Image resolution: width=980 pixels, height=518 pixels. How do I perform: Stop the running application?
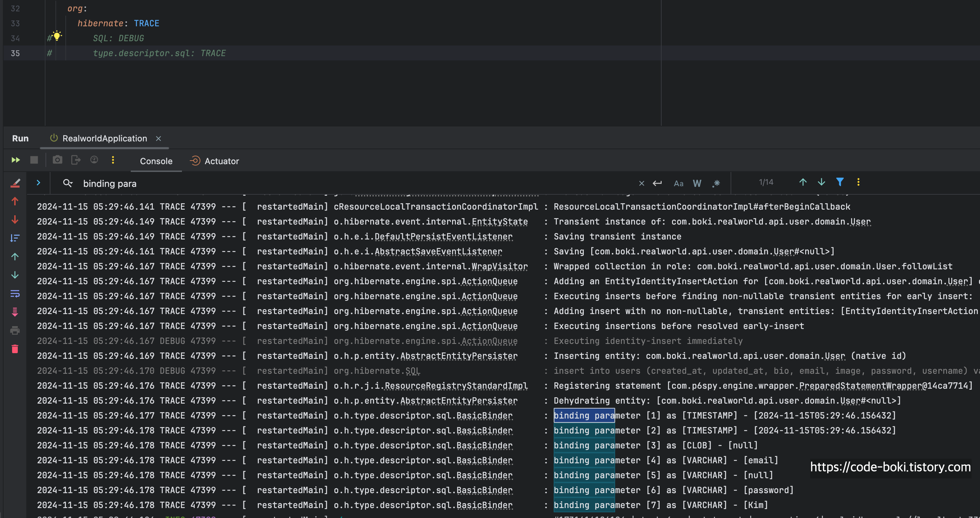34,160
